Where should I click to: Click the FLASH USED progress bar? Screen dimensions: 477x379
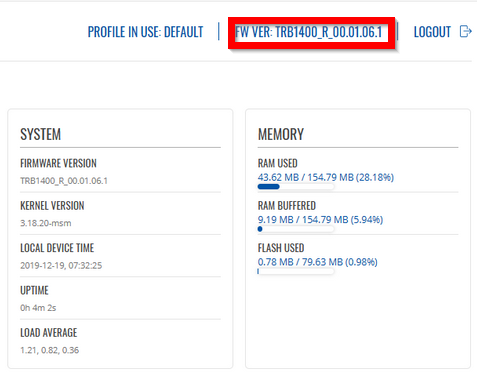point(296,271)
